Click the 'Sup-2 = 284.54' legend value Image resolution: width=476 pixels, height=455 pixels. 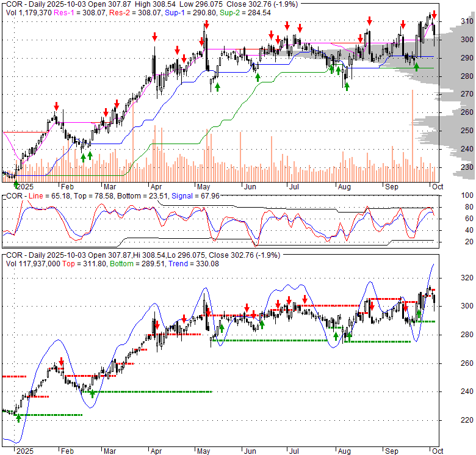[x=245, y=13]
